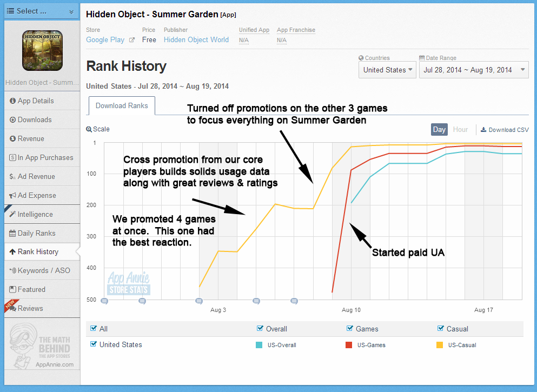Select the Download Ranks tab
Viewport: 537px width, 392px height.
(x=122, y=106)
